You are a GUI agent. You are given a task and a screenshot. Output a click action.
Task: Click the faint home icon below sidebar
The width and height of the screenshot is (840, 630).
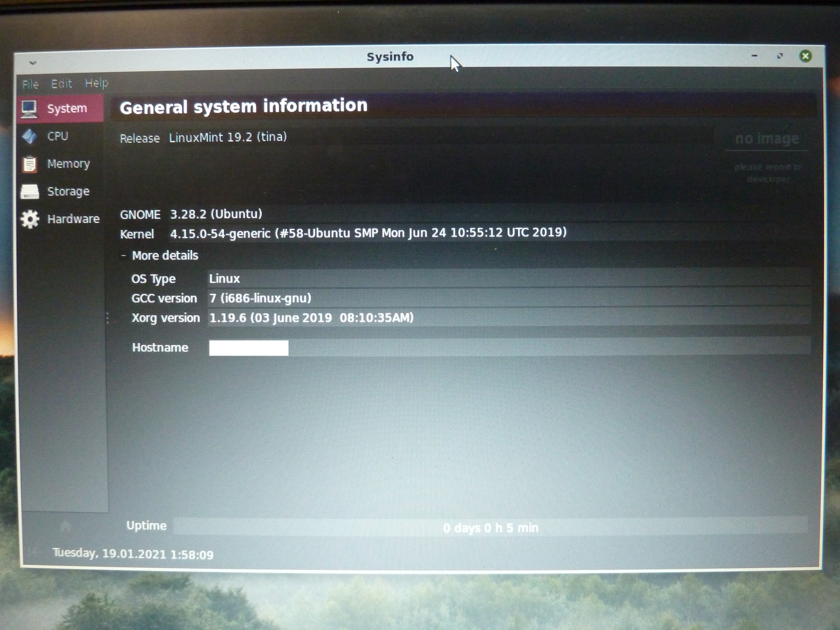pyautogui.click(x=66, y=526)
